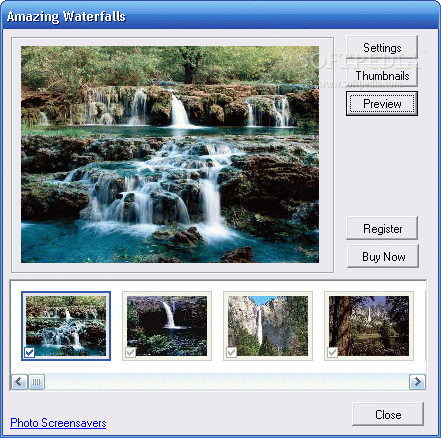Click the horizontal scrollbar thumb
The height and width of the screenshot is (438, 441).
coord(36,382)
